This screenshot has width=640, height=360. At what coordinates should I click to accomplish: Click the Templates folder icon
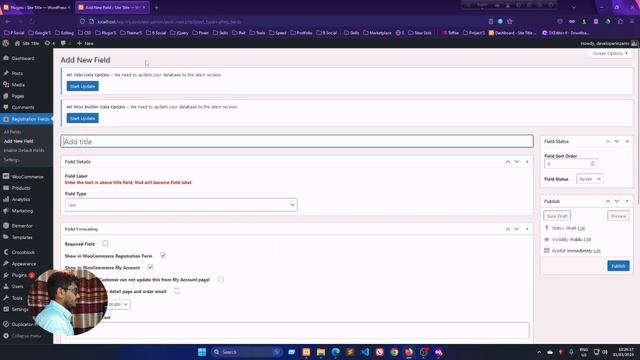click(x=6, y=237)
